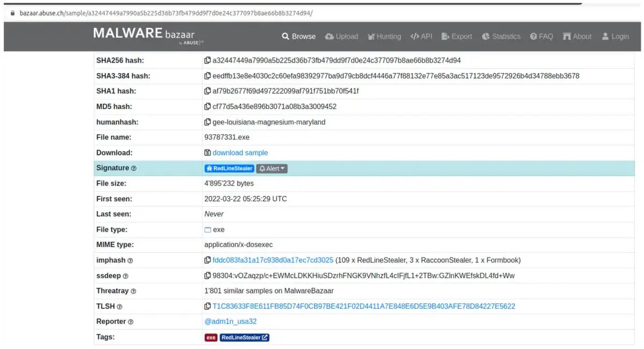
Task: Open the Statistics menu item
Action: point(501,37)
